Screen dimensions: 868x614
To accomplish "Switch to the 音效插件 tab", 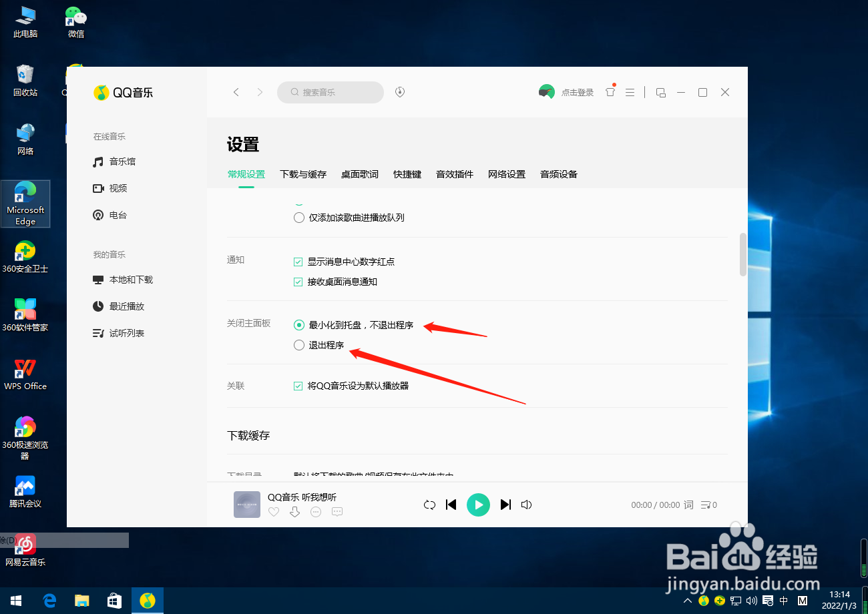I will [x=455, y=174].
